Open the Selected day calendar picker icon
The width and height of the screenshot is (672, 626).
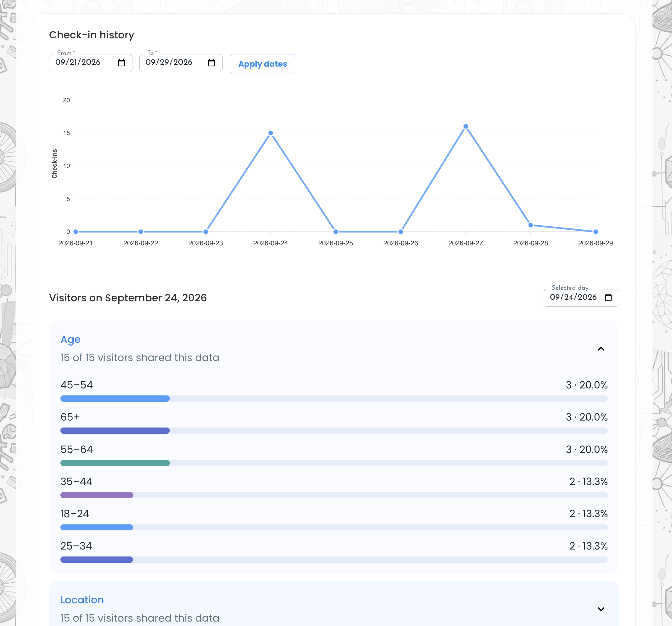pos(608,298)
